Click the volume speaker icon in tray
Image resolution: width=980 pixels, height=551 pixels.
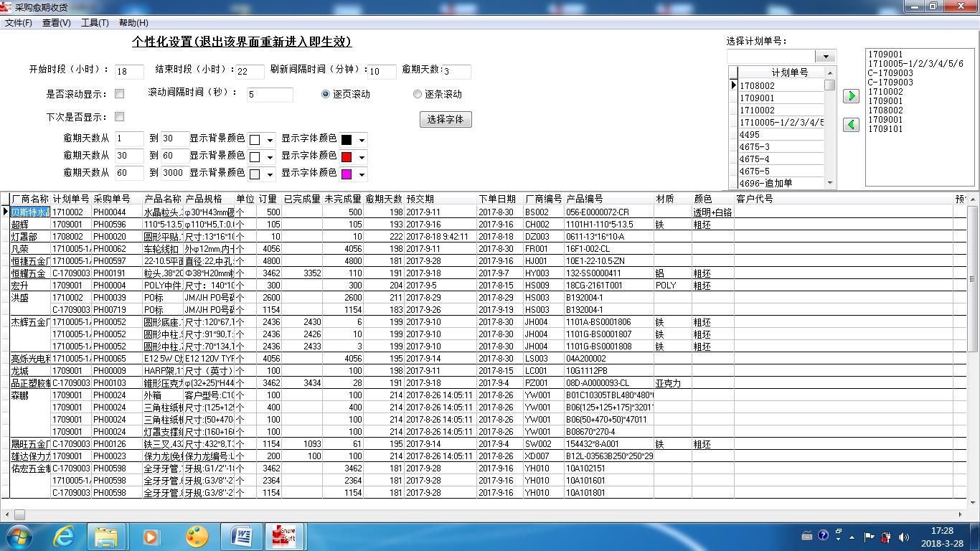(x=904, y=537)
